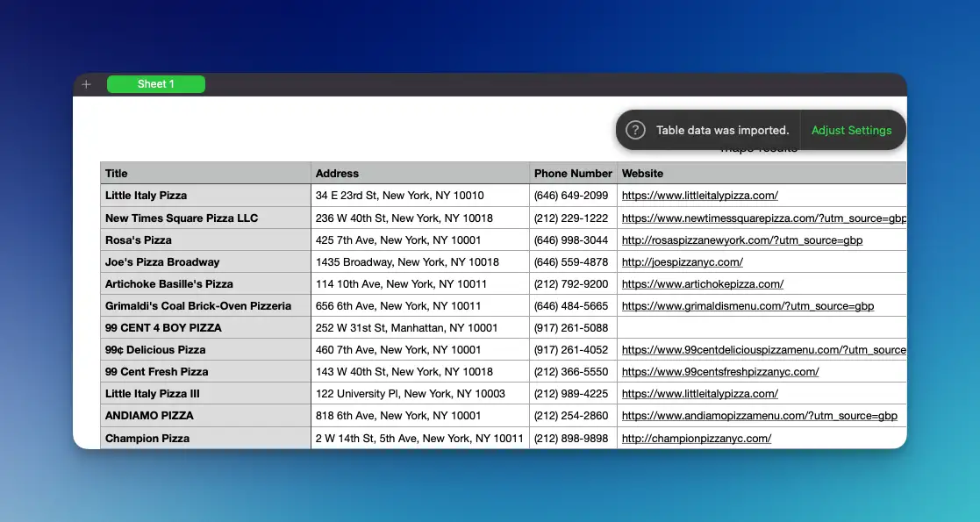Viewport: 980px width, 522px height.
Task: Select address '425 7th Ave, New York, NY 10001'
Action: click(x=420, y=240)
